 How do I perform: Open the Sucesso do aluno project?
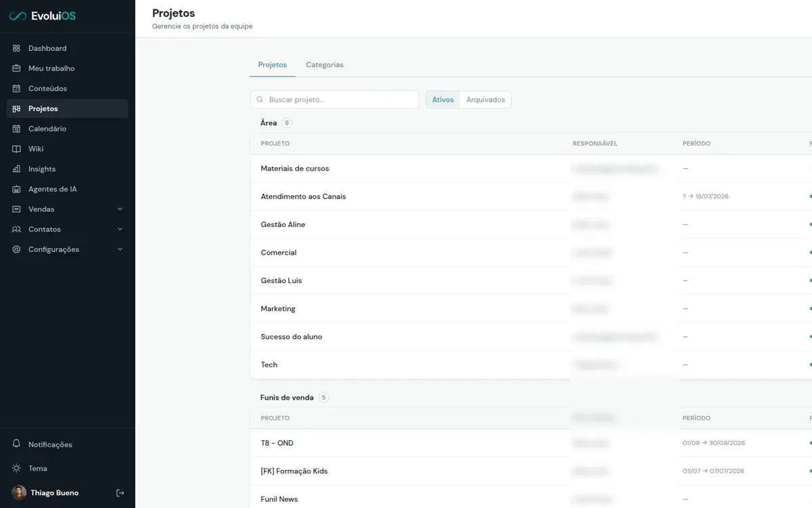tap(292, 337)
